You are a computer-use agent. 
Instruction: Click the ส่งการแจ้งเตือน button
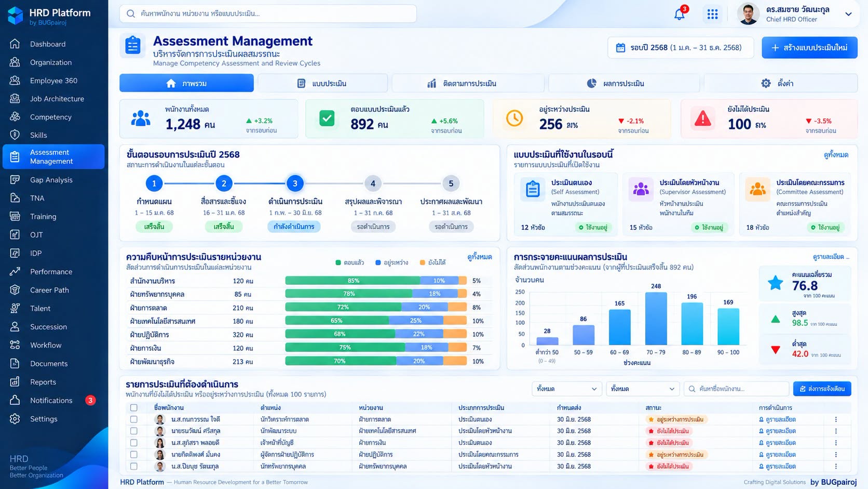(822, 389)
